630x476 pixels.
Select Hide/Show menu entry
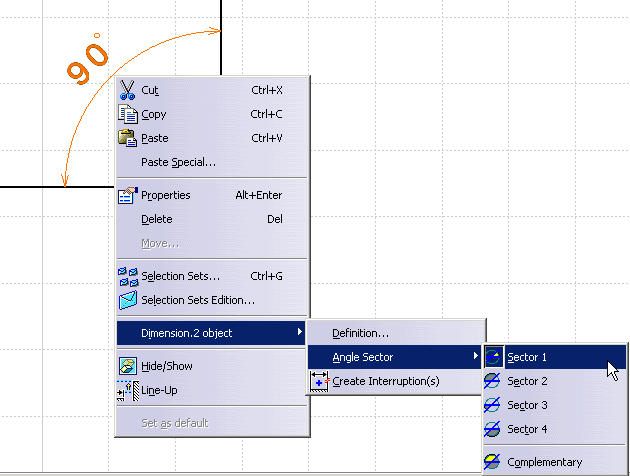212,366
